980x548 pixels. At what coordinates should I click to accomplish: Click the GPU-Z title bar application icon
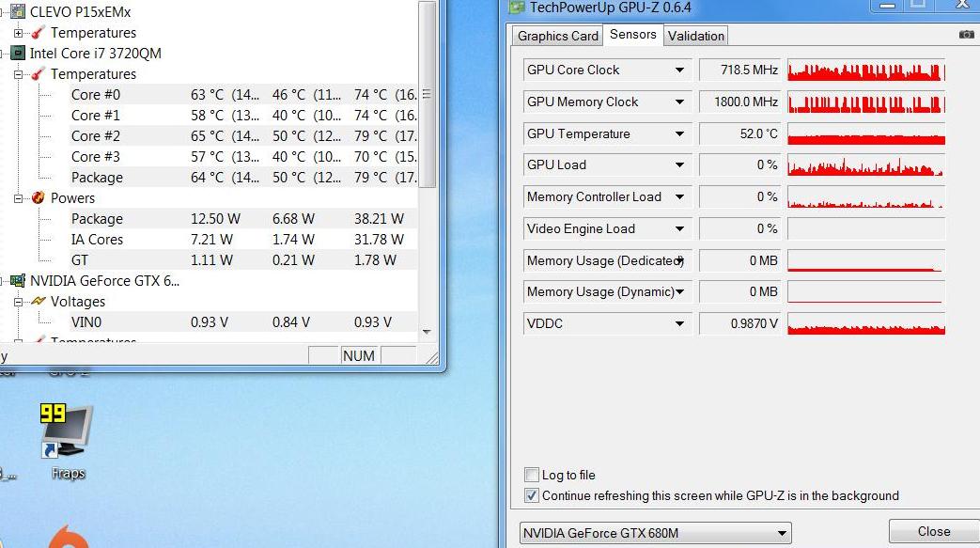(516, 8)
